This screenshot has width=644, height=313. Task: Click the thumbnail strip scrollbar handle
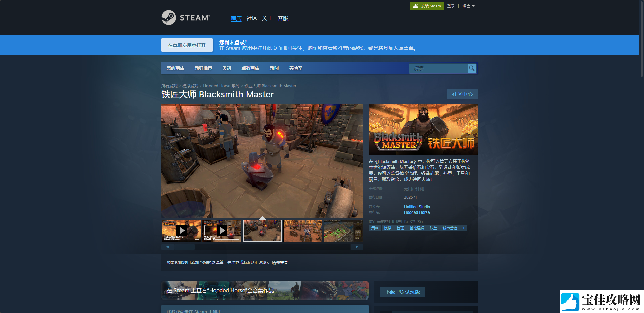184,247
